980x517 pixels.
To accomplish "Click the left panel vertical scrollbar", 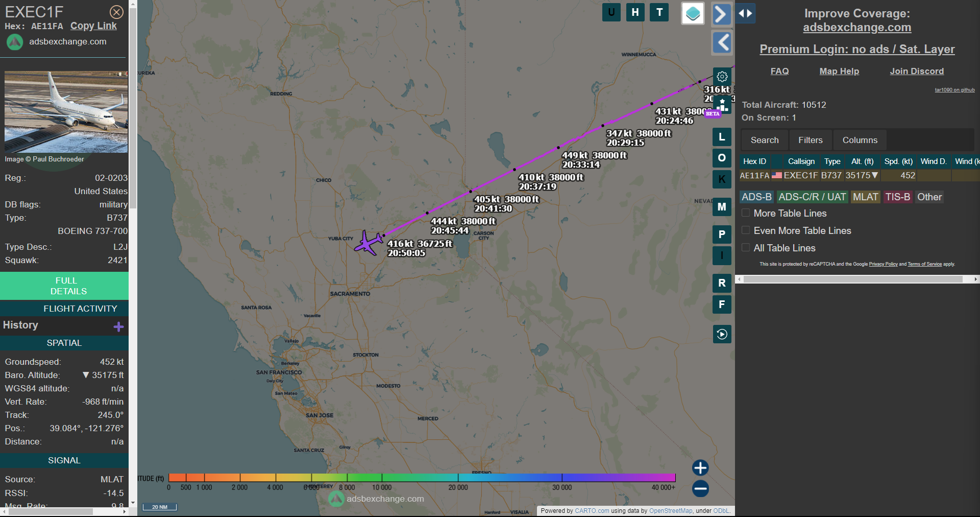I will pyautogui.click(x=133, y=107).
